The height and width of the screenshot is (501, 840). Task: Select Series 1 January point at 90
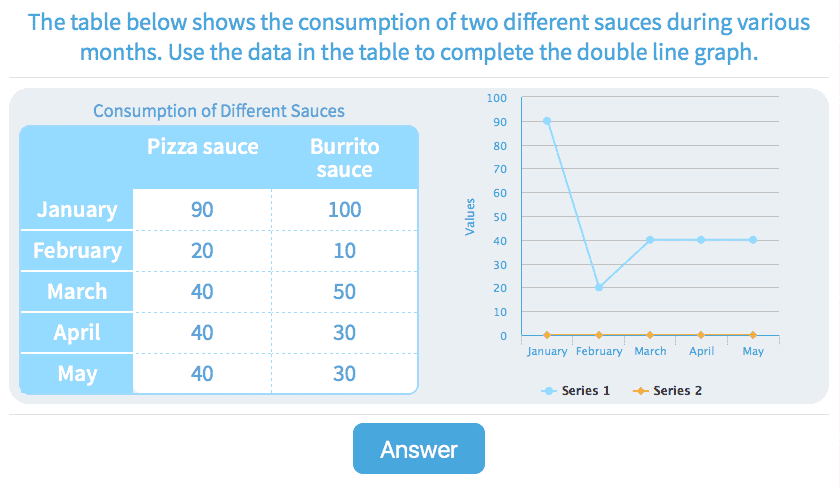547,121
